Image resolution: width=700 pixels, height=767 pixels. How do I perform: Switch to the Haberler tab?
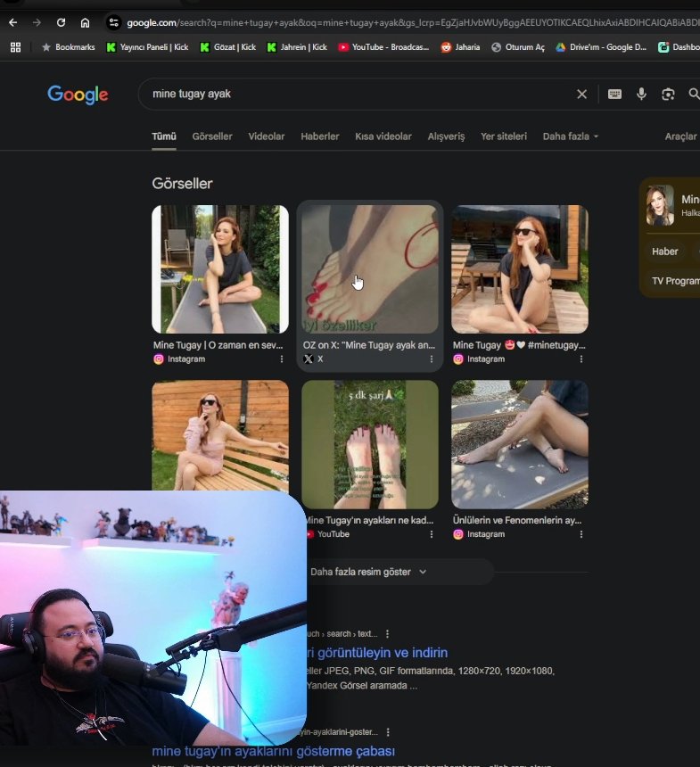(320, 136)
